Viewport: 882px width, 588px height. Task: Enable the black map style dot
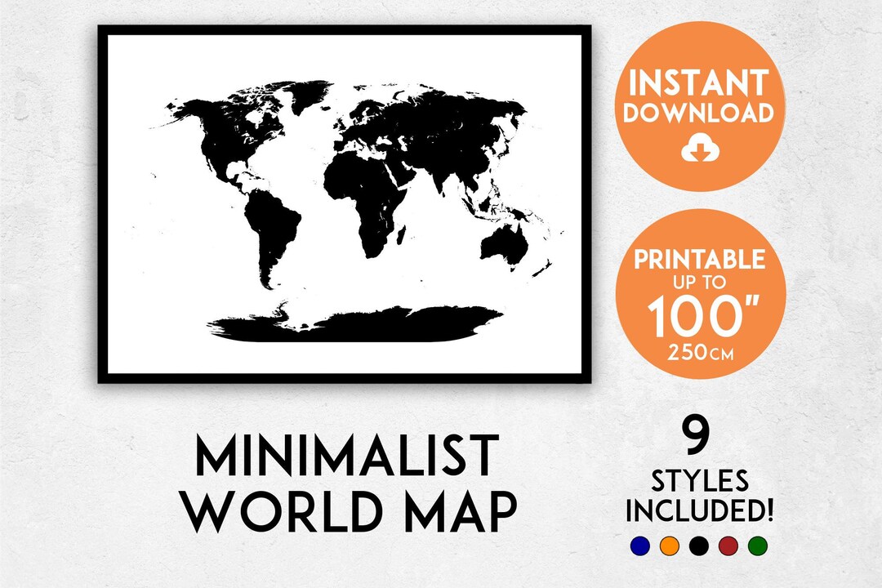(699, 545)
